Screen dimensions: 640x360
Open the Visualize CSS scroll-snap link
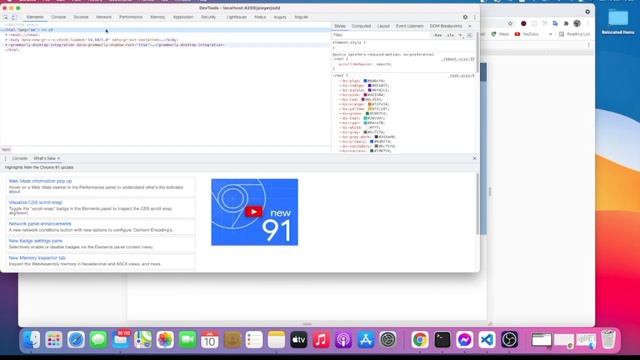point(36,202)
